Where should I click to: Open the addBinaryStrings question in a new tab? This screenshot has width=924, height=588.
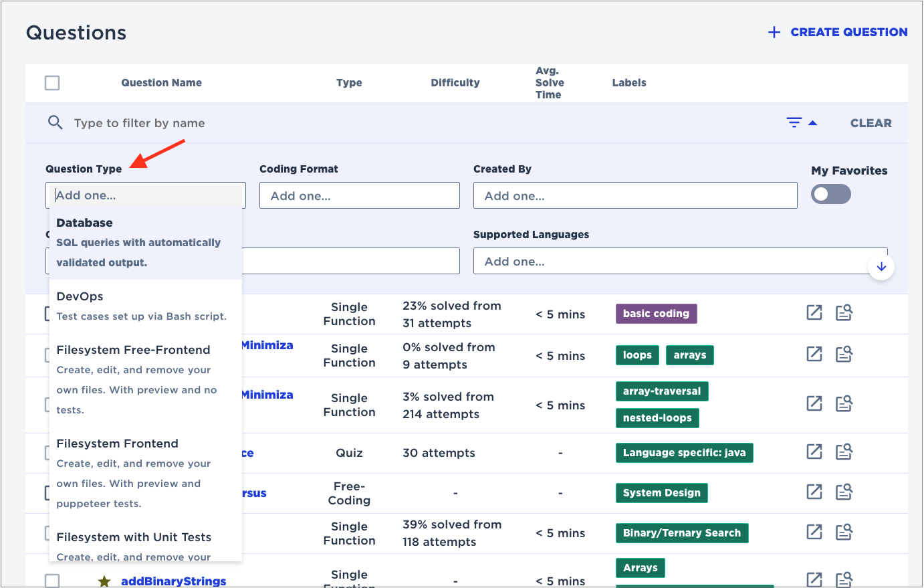click(814, 580)
